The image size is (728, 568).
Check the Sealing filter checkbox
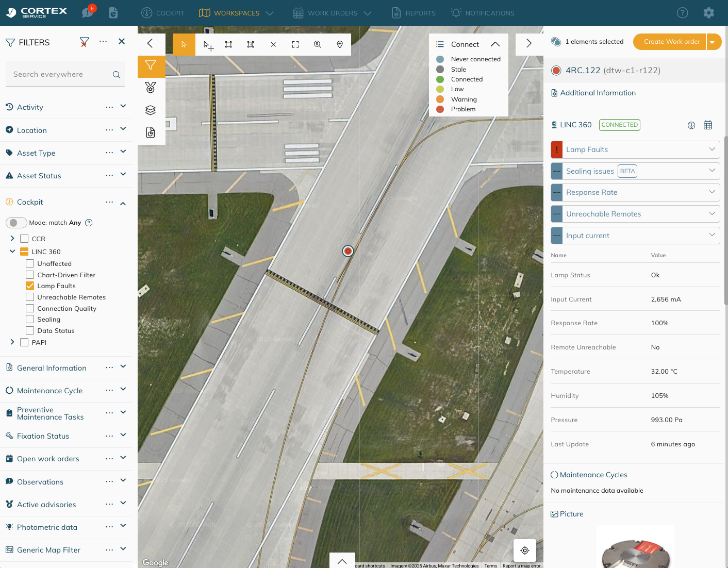point(30,320)
